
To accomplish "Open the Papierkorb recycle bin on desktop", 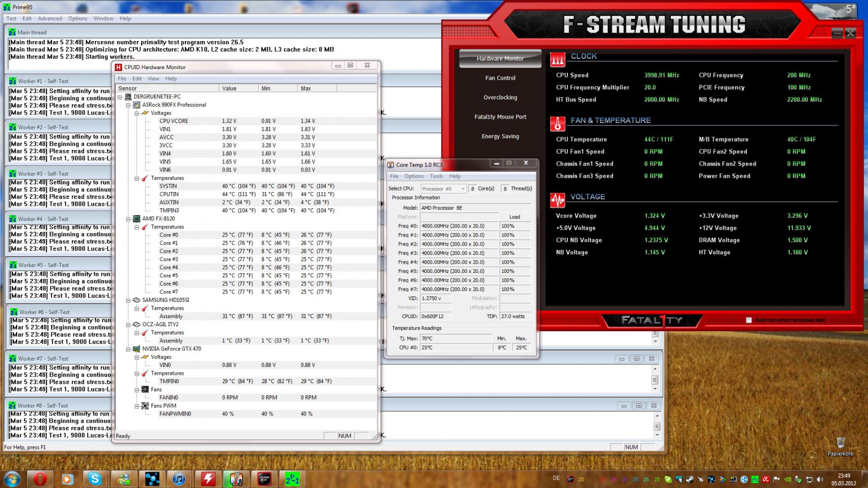I will (841, 446).
